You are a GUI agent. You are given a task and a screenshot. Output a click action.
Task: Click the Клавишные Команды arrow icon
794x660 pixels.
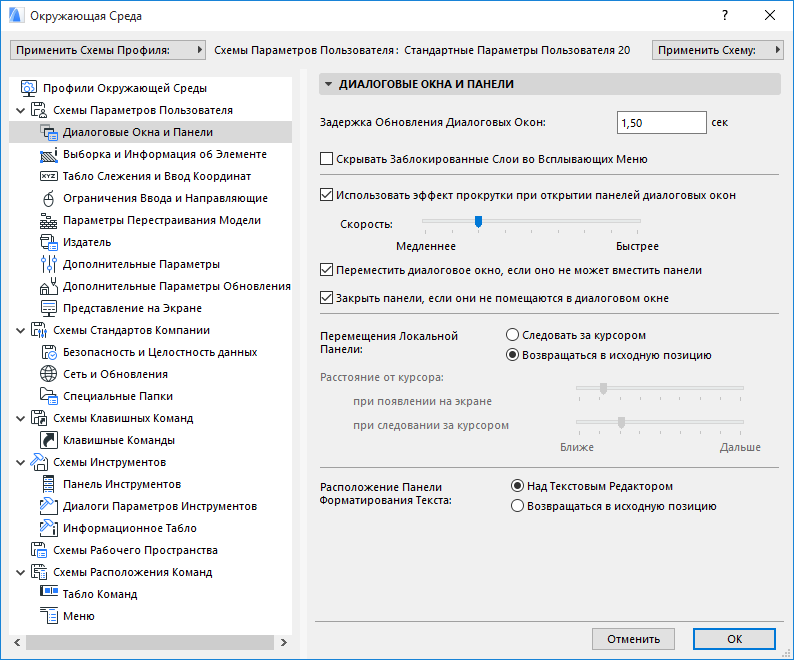point(49,440)
